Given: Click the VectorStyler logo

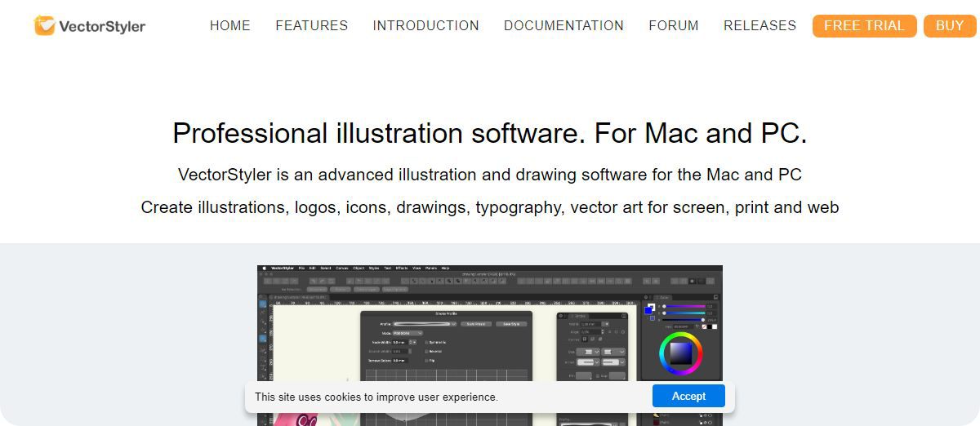Looking at the screenshot, I should click(90, 26).
